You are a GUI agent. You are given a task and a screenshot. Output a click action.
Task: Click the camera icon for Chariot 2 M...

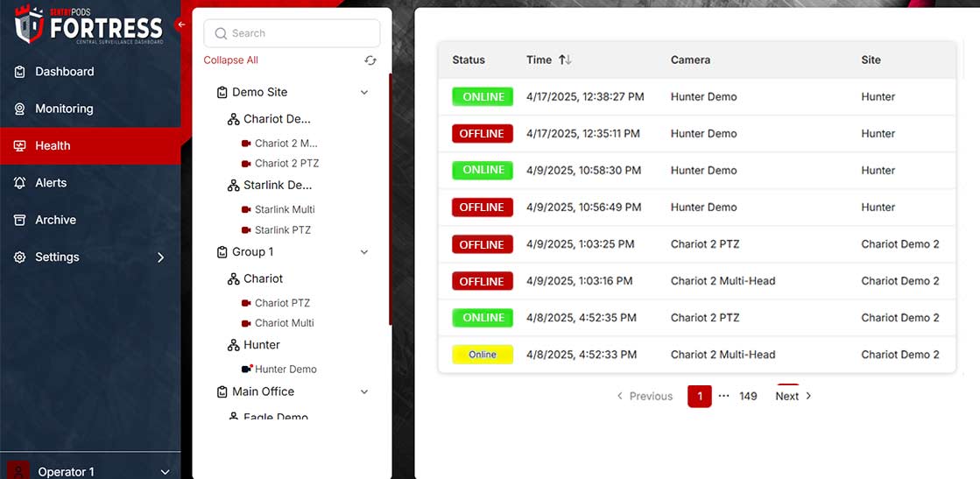246,144
